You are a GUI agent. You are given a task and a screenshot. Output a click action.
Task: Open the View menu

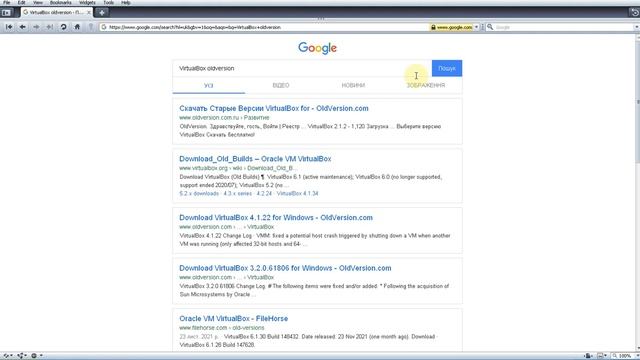38,2
